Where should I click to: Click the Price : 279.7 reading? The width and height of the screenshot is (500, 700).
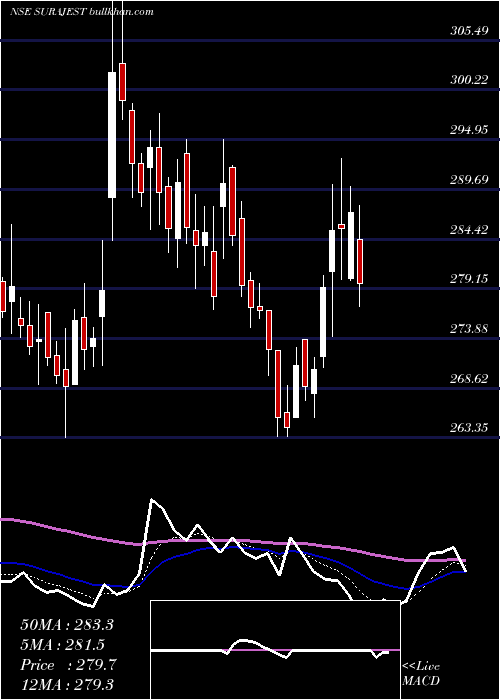[x=68, y=665]
